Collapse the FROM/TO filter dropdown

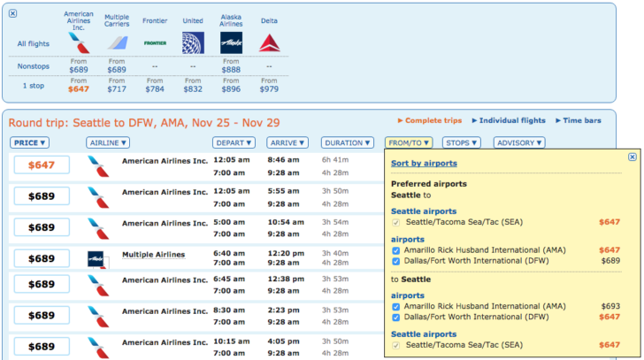(x=409, y=143)
